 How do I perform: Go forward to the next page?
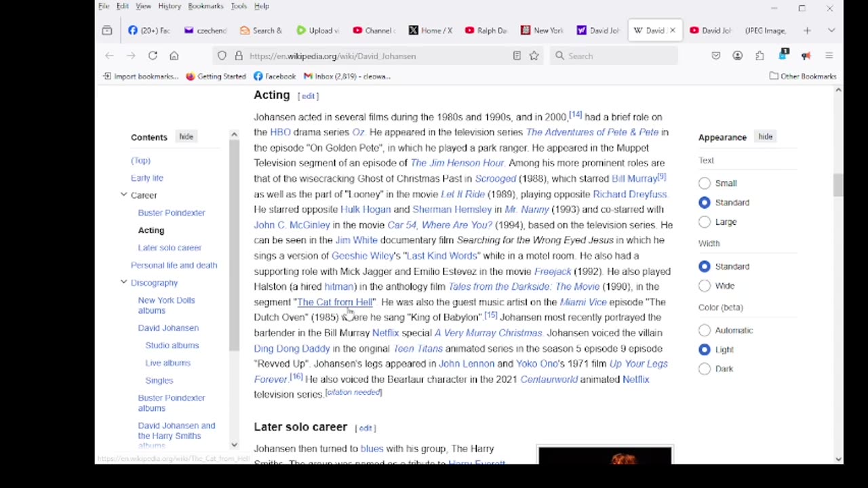point(131,56)
